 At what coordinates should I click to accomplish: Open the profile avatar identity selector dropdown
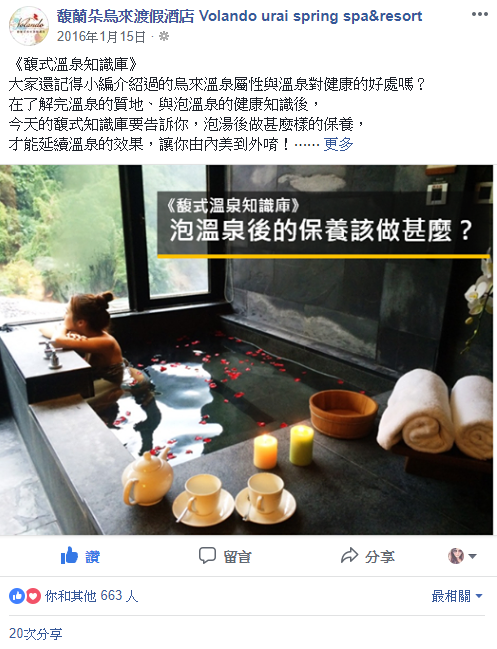[462, 556]
